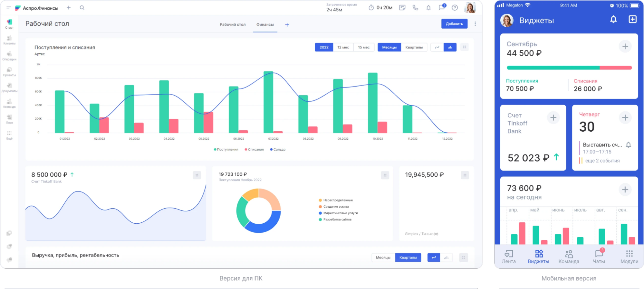Open Клиенты in the left sidebar
The height and width of the screenshot is (289, 644).
[x=9, y=40]
